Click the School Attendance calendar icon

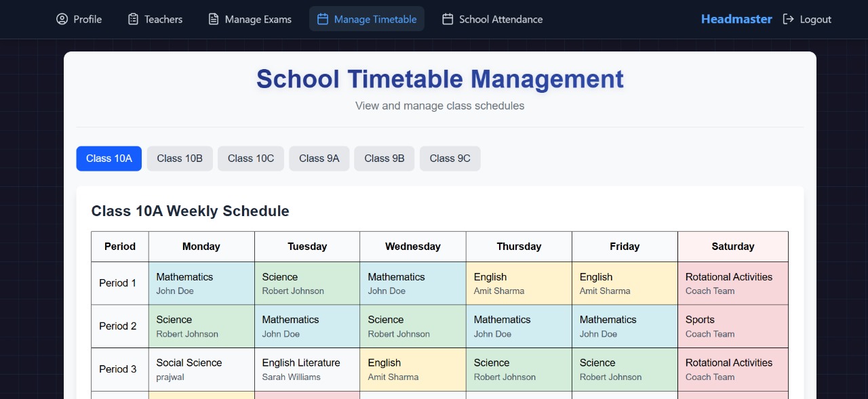[x=448, y=19]
